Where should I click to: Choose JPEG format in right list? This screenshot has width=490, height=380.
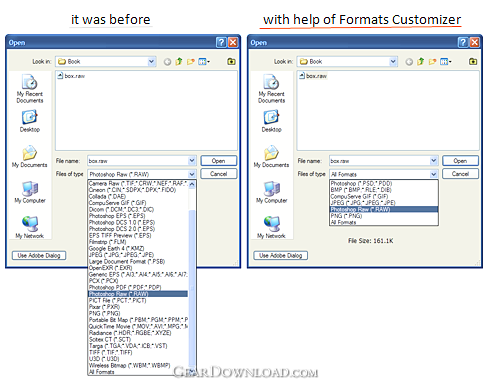click(x=384, y=203)
